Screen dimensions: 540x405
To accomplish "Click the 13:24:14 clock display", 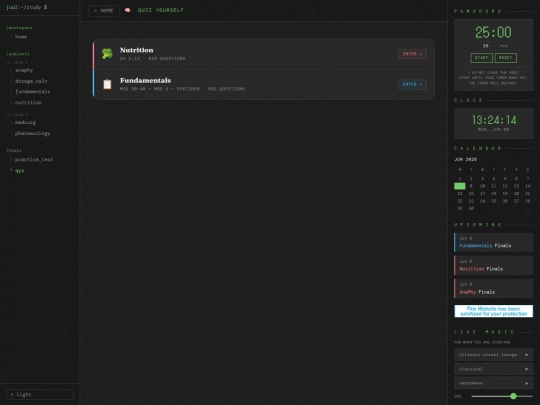I will point(494,120).
